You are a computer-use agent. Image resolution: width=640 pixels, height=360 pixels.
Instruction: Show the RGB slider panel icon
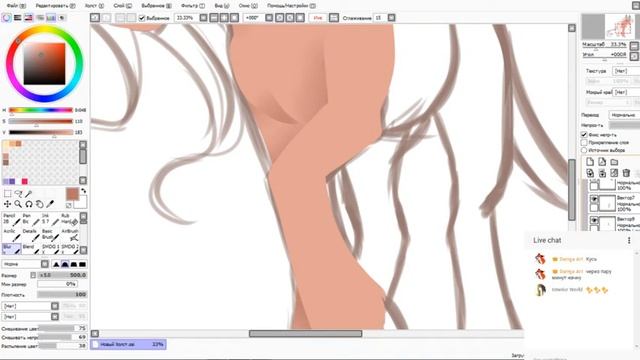point(18,18)
